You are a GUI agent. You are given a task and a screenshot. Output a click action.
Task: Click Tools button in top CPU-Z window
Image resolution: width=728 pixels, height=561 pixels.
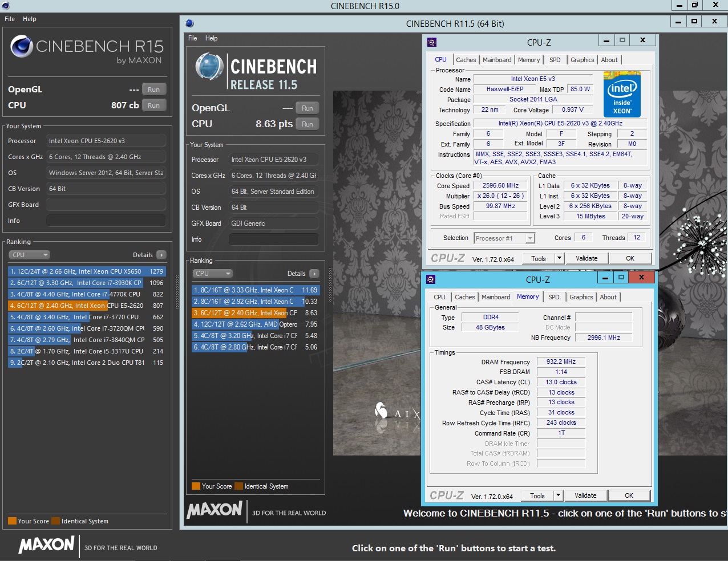[x=539, y=258]
